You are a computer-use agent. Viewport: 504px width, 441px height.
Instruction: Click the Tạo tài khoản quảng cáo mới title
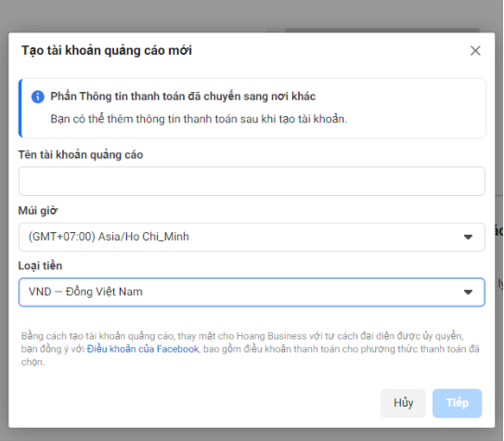point(107,50)
